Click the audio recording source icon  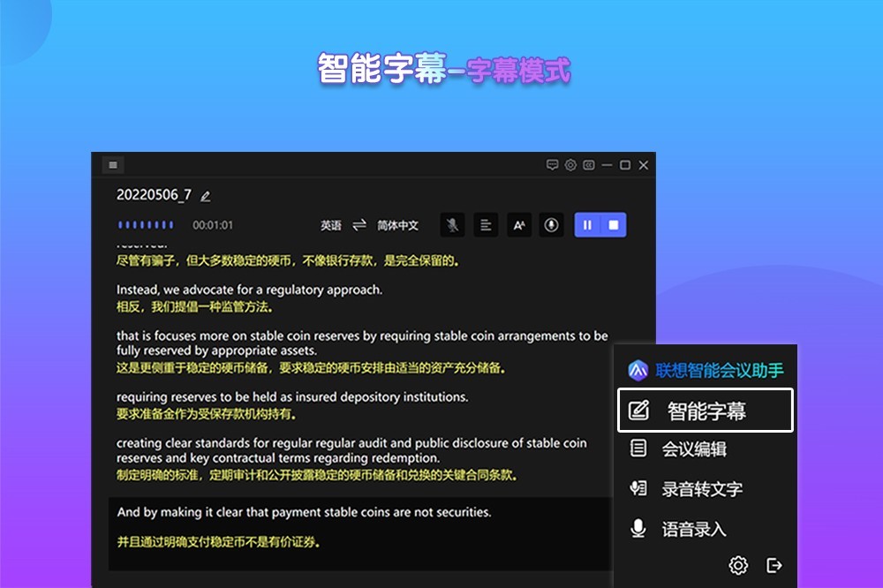coord(551,225)
